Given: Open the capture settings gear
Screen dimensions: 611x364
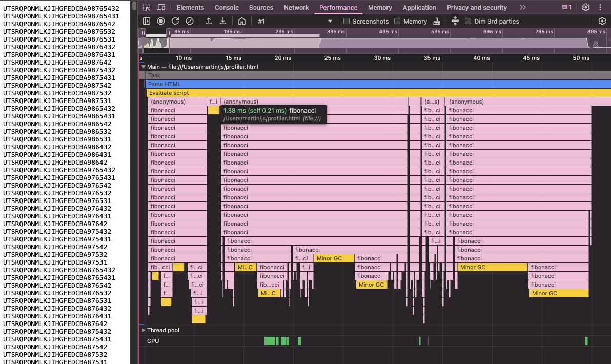Looking at the screenshot, I should click(602, 21).
